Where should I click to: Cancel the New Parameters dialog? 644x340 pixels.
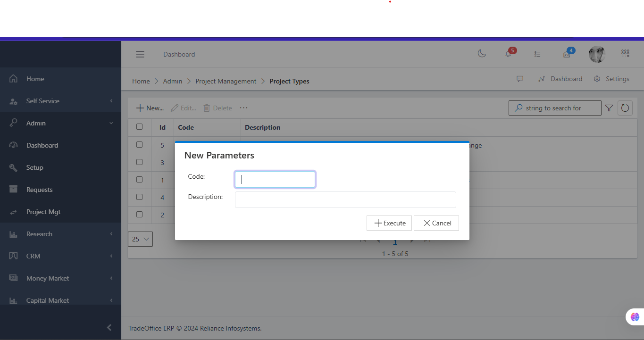click(436, 223)
